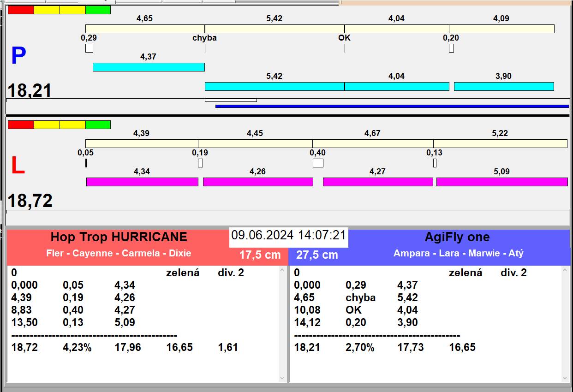Select the magenta run bar labeled 5,09

coord(502,182)
